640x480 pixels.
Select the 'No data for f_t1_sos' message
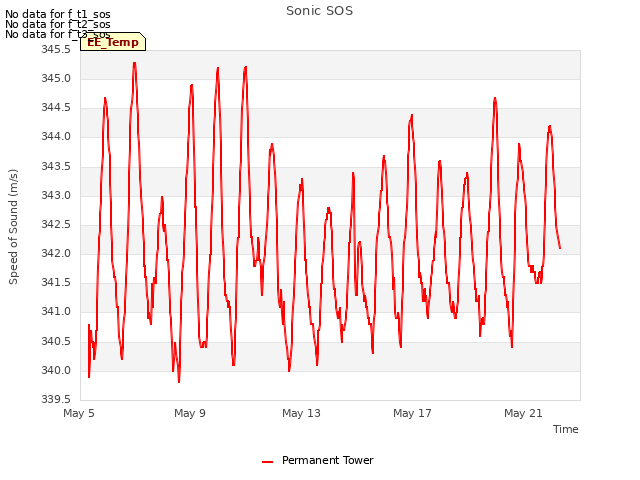(x=58, y=14)
